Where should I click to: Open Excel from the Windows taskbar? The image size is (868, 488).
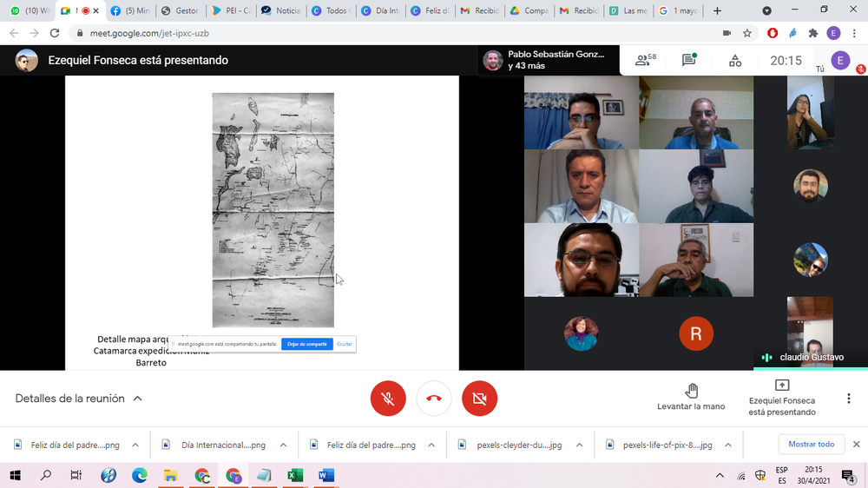295,475
